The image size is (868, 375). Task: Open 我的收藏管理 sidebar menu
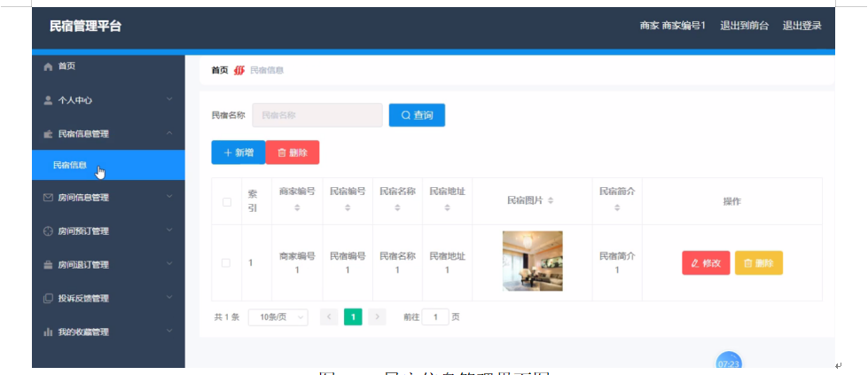[108, 332]
